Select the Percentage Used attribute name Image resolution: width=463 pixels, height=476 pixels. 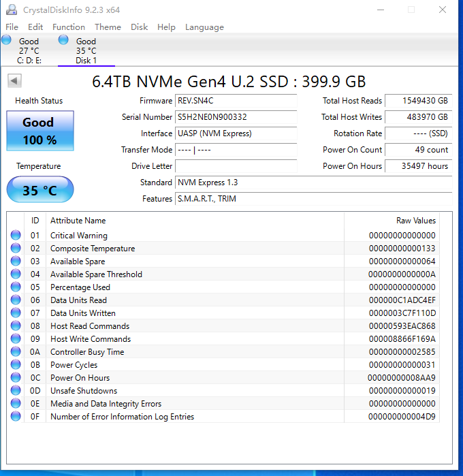pos(80,287)
